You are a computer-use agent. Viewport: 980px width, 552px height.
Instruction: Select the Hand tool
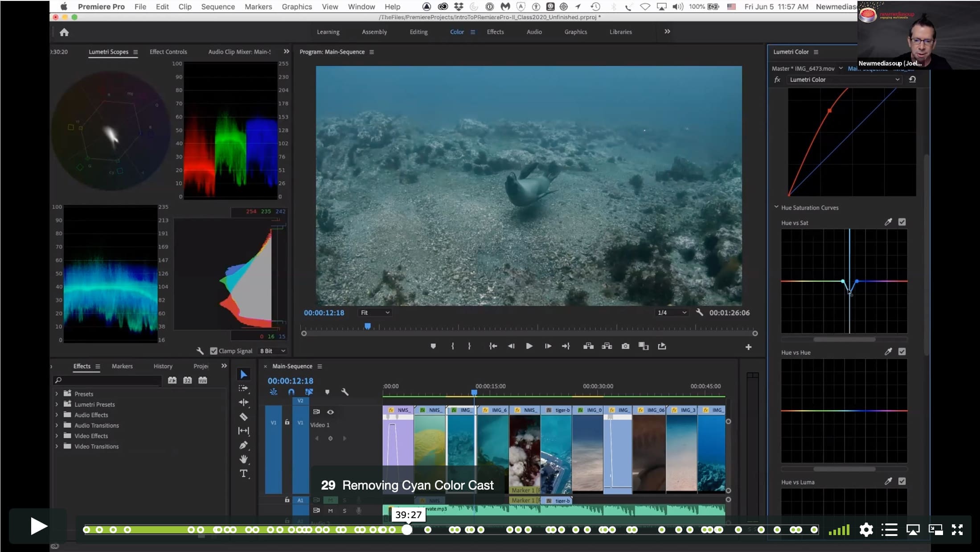243,459
